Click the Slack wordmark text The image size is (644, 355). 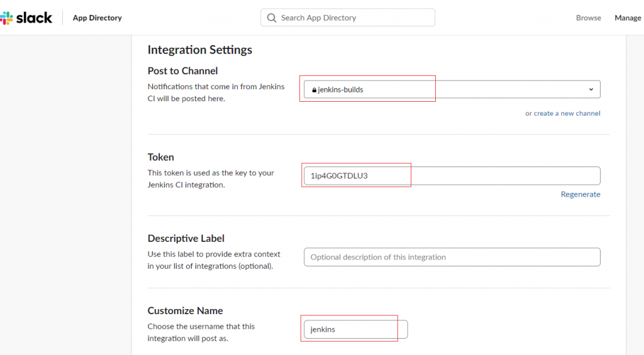34,18
